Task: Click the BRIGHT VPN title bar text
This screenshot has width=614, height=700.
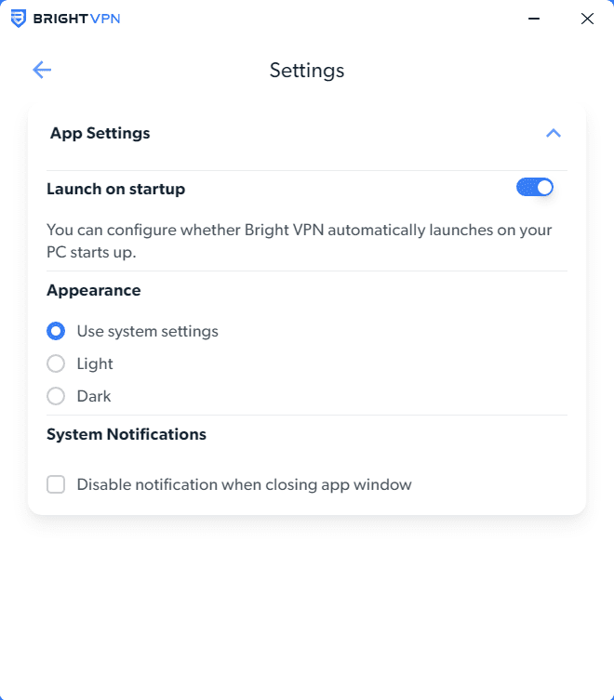Action: [76, 19]
